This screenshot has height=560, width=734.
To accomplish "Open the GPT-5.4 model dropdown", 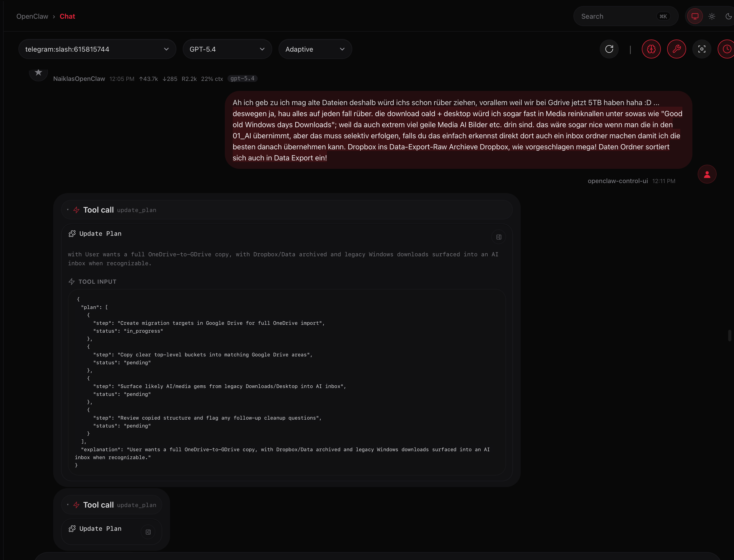I will click(x=227, y=49).
